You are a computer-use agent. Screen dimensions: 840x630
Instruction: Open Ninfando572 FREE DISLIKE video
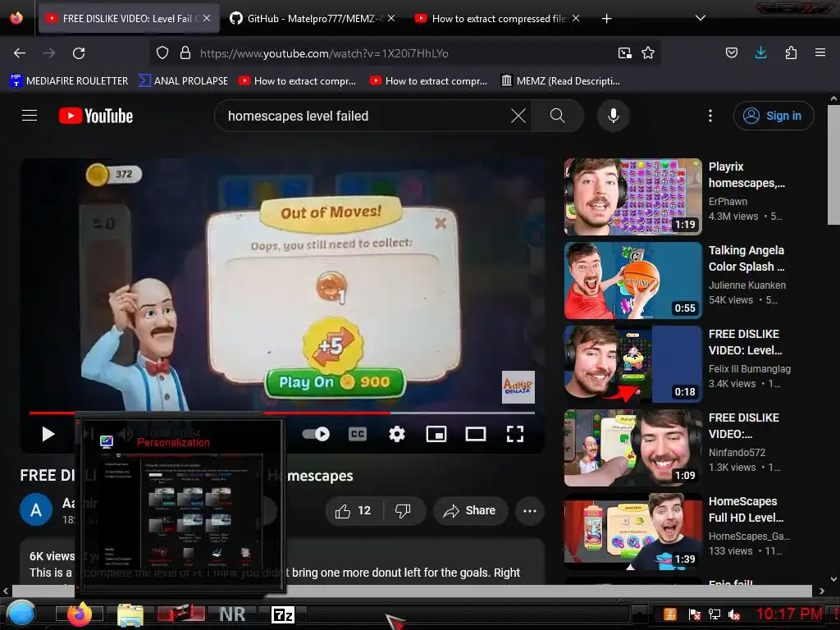point(632,447)
